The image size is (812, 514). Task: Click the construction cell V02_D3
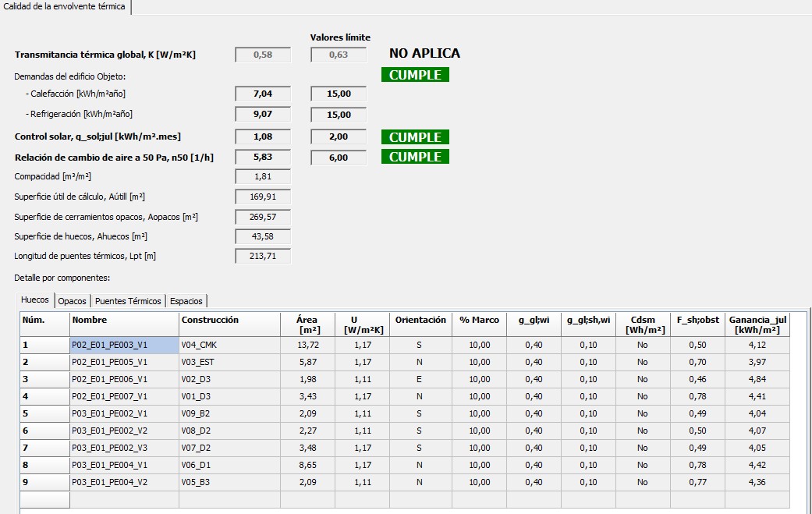(x=229, y=379)
